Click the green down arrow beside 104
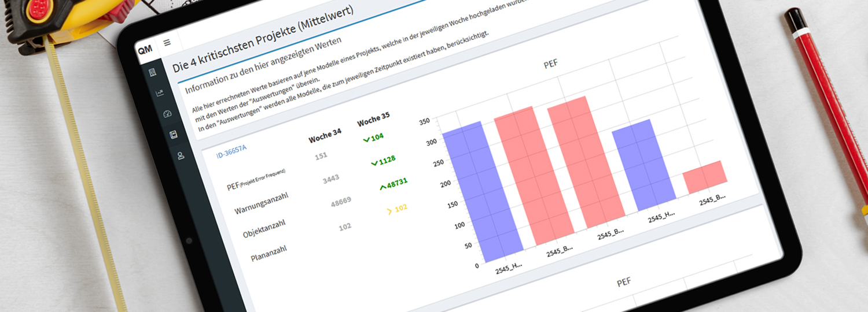 (366, 139)
